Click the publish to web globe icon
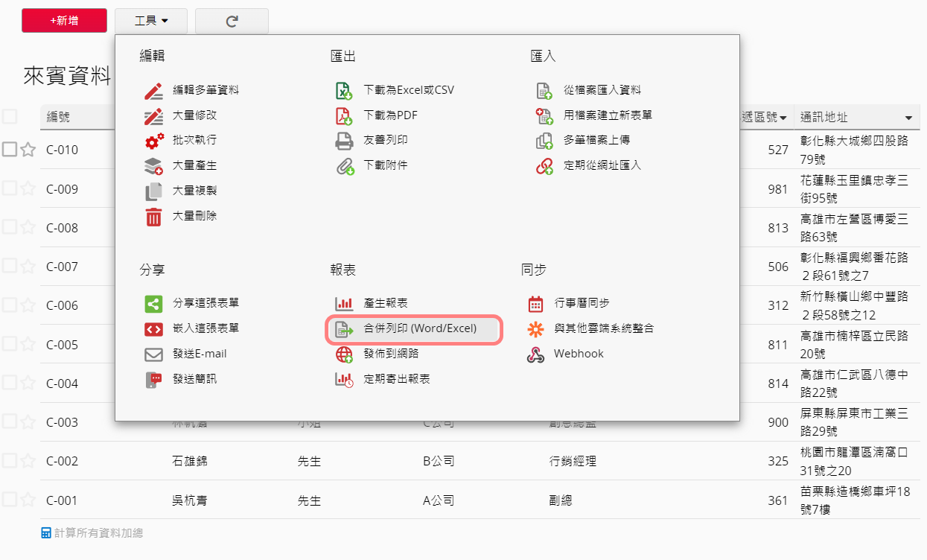The image size is (927, 560). click(343, 354)
